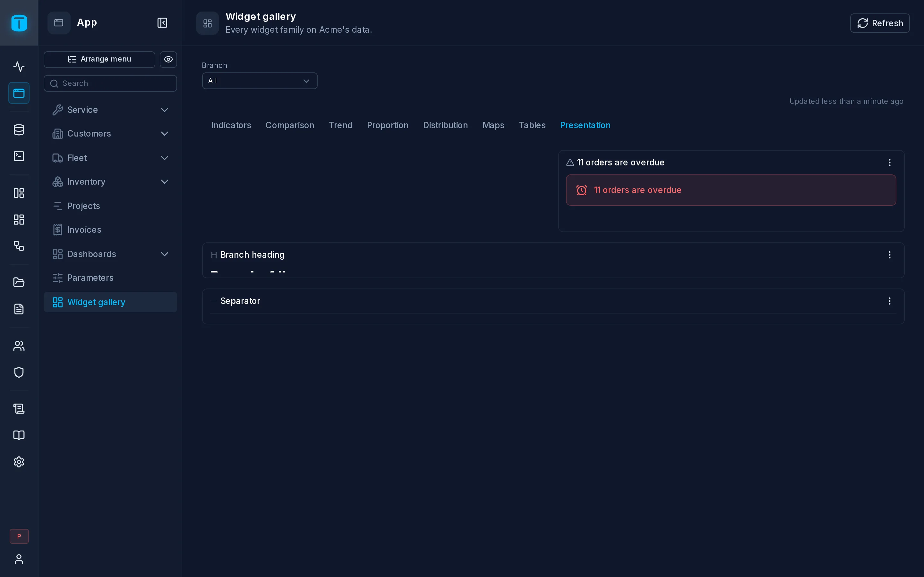Collapse sidebar with the panel toggle icon

pos(162,23)
